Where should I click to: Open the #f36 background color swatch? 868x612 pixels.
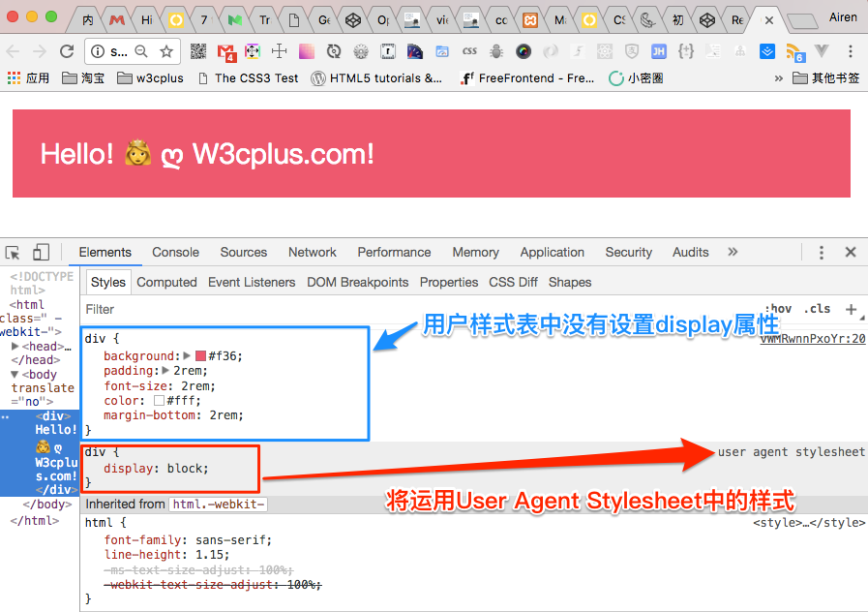point(200,355)
